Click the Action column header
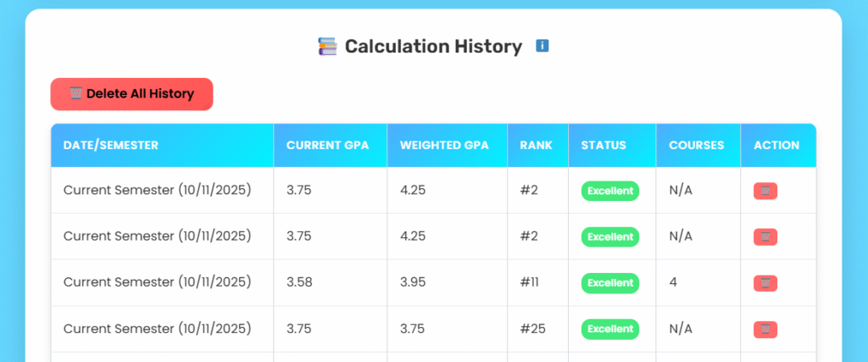The image size is (868, 362). point(776,145)
